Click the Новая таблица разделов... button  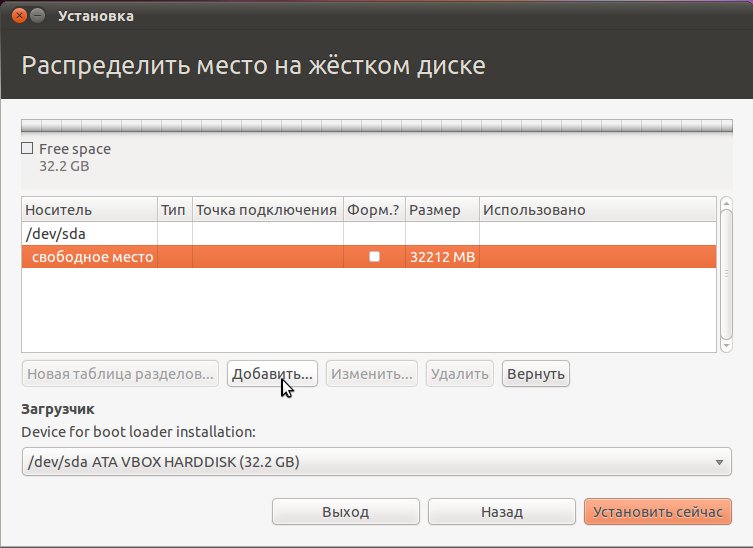[120, 374]
